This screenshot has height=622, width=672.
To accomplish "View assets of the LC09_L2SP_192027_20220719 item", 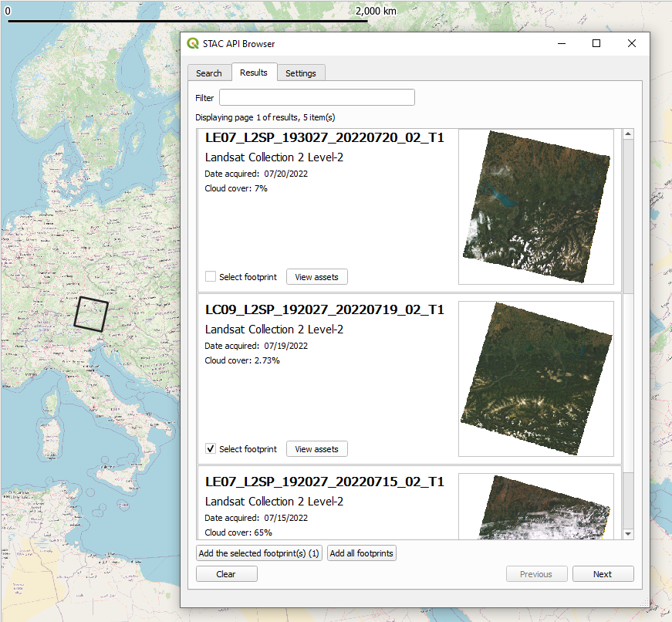I will click(316, 449).
